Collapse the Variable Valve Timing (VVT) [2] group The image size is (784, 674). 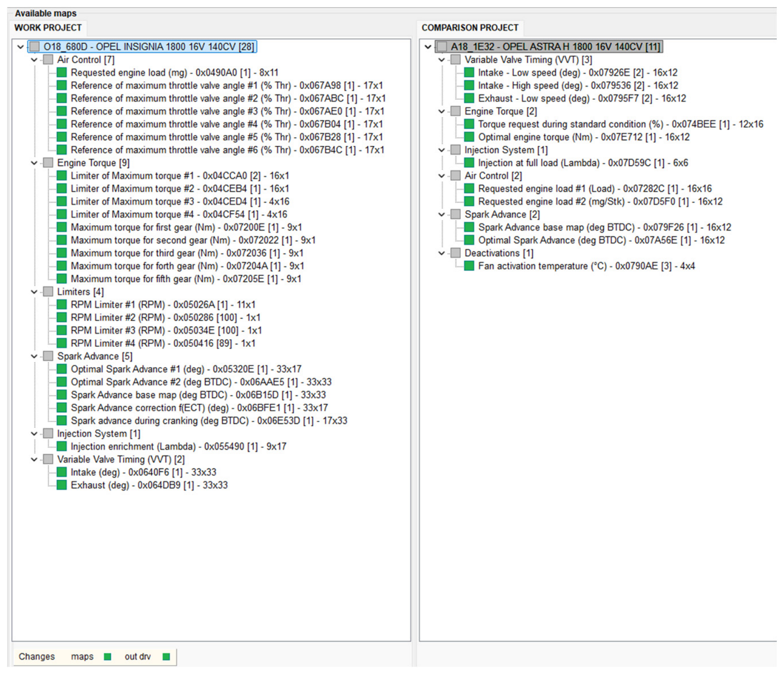tap(34, 459)
